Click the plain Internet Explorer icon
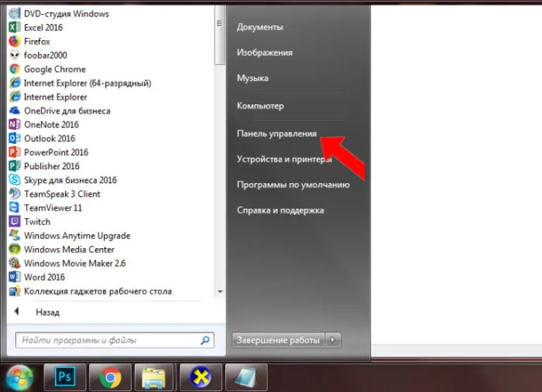542x392 pixels. pos(15,97)
